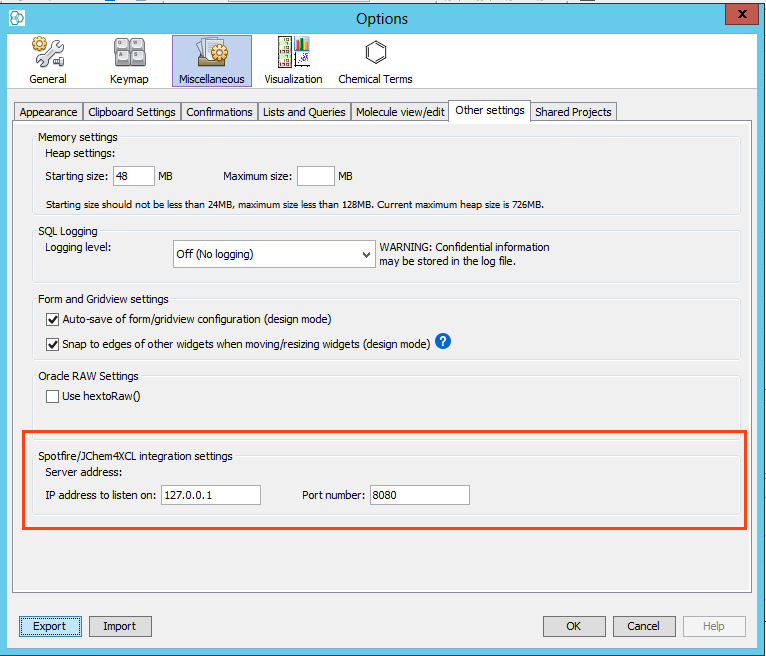The width and height of the screenshot is (766, 656).
Task: Click the Export button
Action: [x=49, y=626]
